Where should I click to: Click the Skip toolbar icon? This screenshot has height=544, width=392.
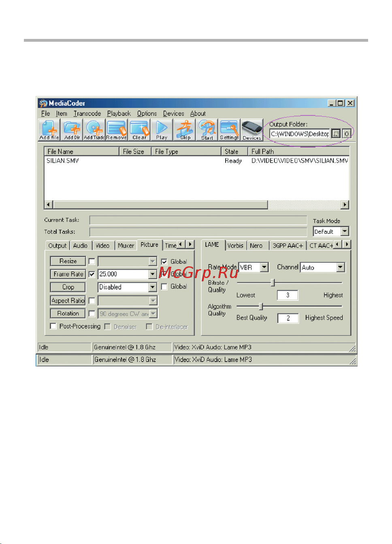click(x=185, y=130)
